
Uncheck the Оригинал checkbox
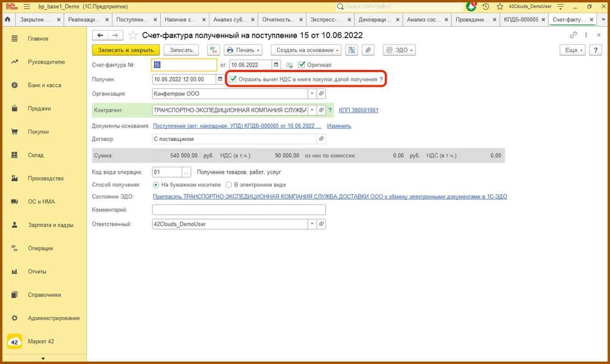pyautogui.click(x=302, y=65)
